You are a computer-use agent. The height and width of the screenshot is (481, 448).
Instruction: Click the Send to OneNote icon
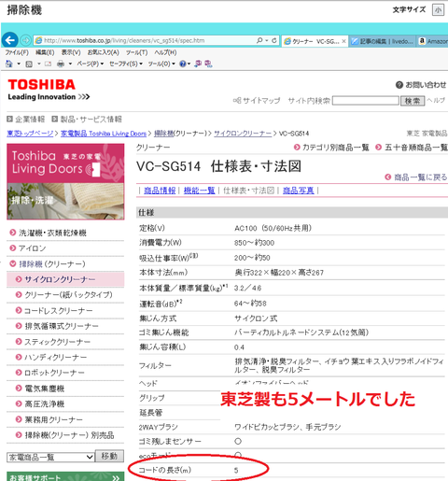(198, 64)
